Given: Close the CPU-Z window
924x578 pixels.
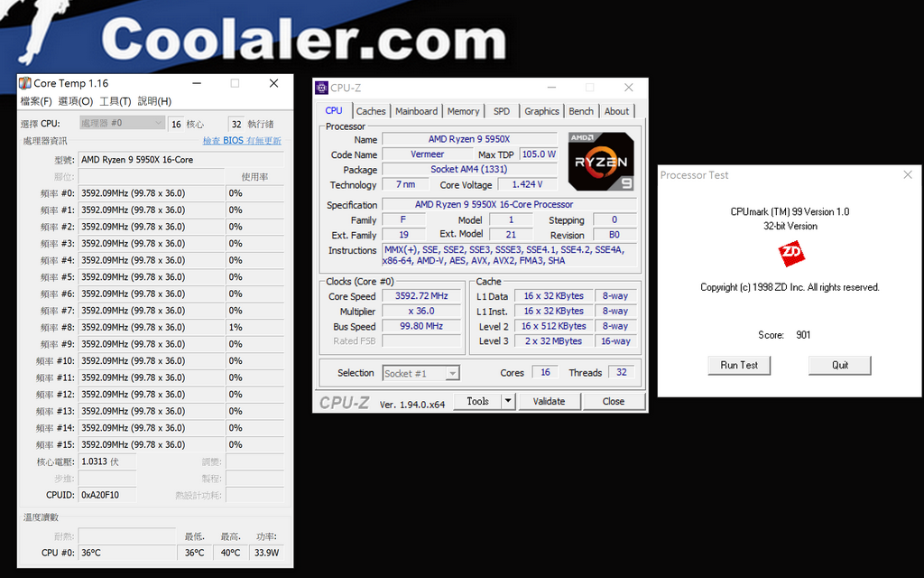Looking at the screenshot, I should click(629, 88).
